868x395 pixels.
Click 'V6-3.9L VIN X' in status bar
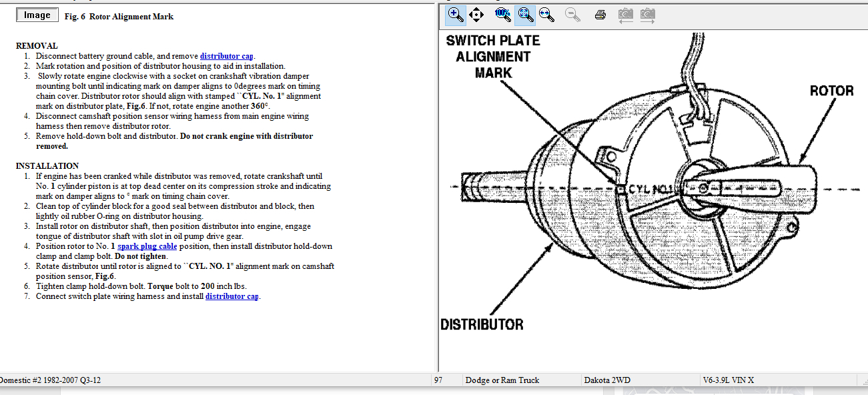coord(729,380)
